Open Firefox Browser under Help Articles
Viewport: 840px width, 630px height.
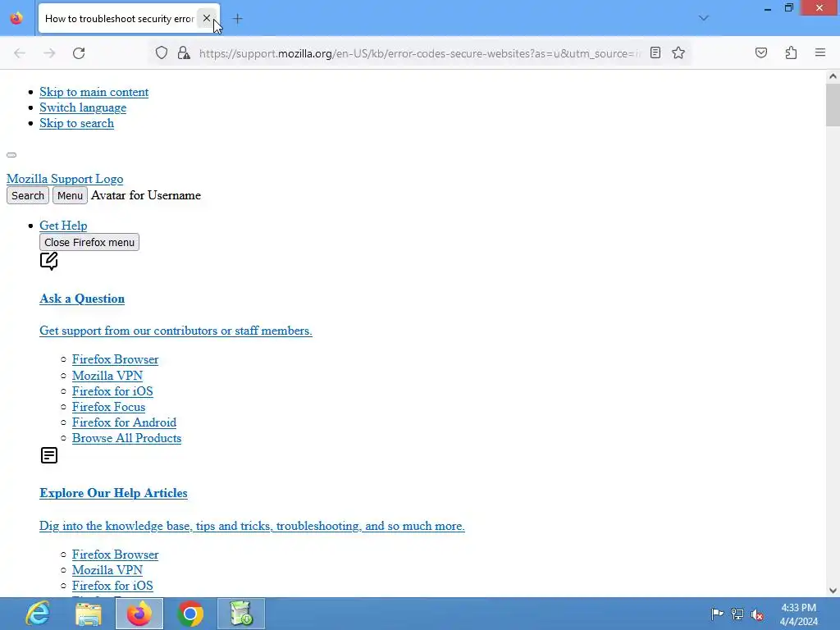click(x=115, y=555)
